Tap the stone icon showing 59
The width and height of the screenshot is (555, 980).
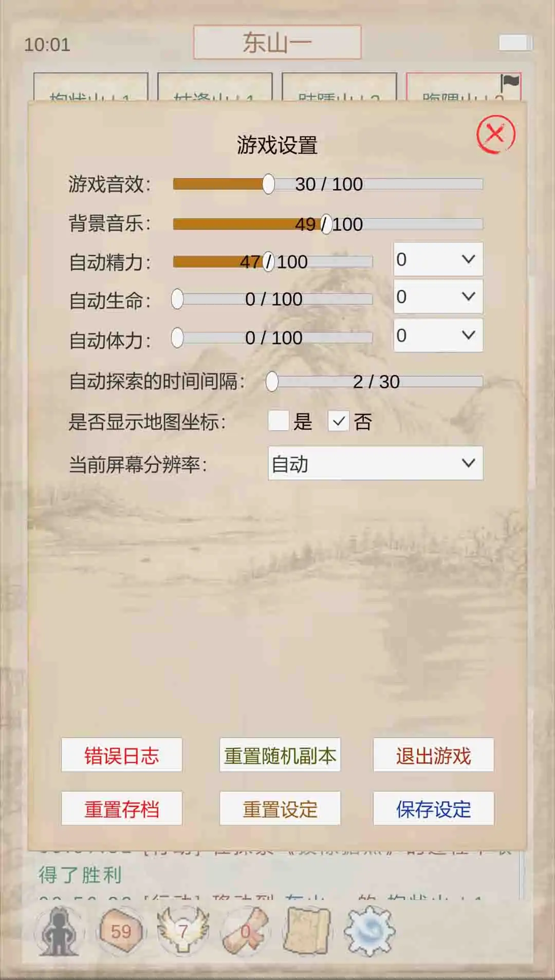(121, 931)
